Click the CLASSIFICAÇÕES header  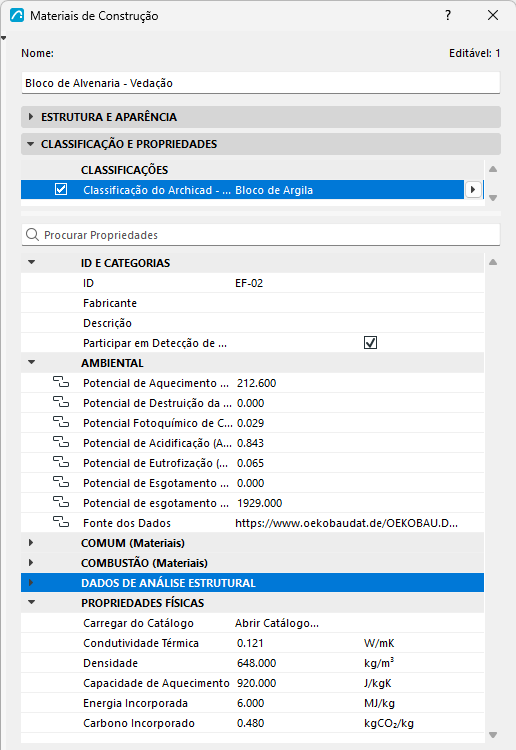coord(124,170)
